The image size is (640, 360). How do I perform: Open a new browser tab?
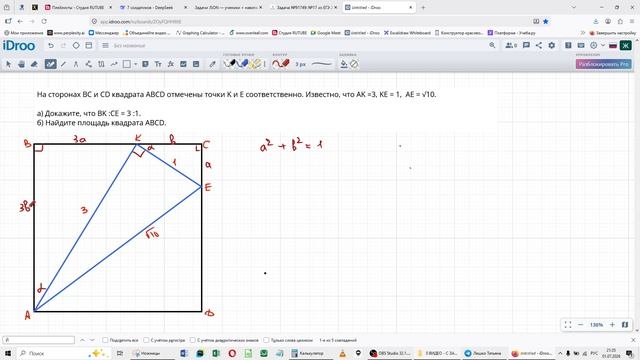423,7
